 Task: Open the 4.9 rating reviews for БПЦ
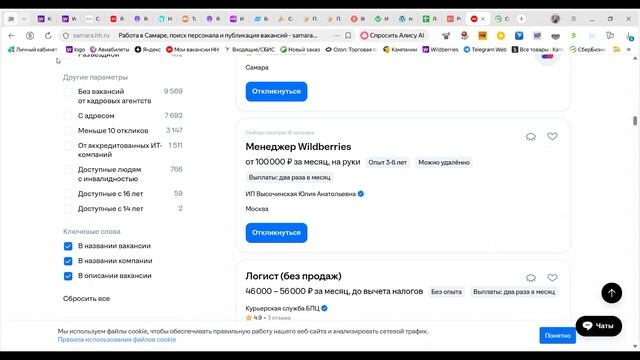pyautogui.click(x=268, y=318)
